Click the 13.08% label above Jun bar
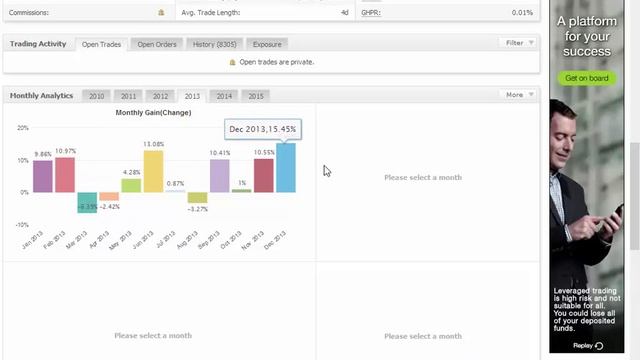The width and height of the screenshot is (640, 360). click(153, 144)
